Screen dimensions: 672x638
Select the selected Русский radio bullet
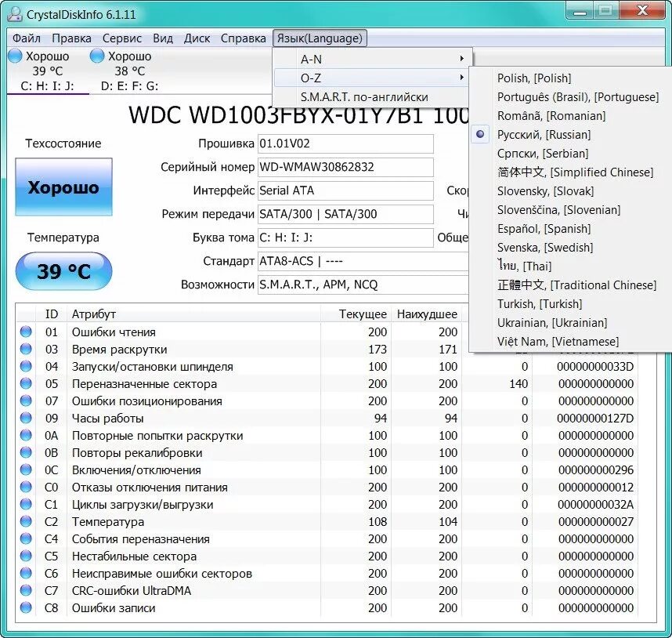coord(480,134)
